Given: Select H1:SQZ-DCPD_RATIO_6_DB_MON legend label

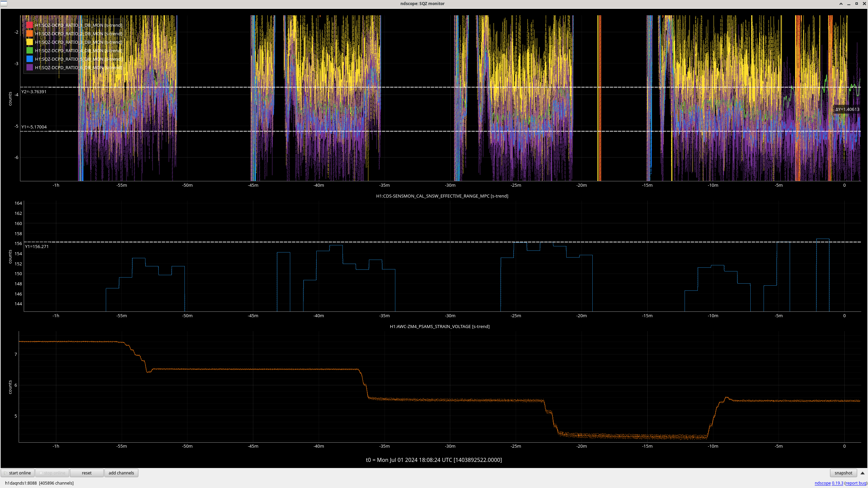Looking at the screenshot, I should 78,67.
